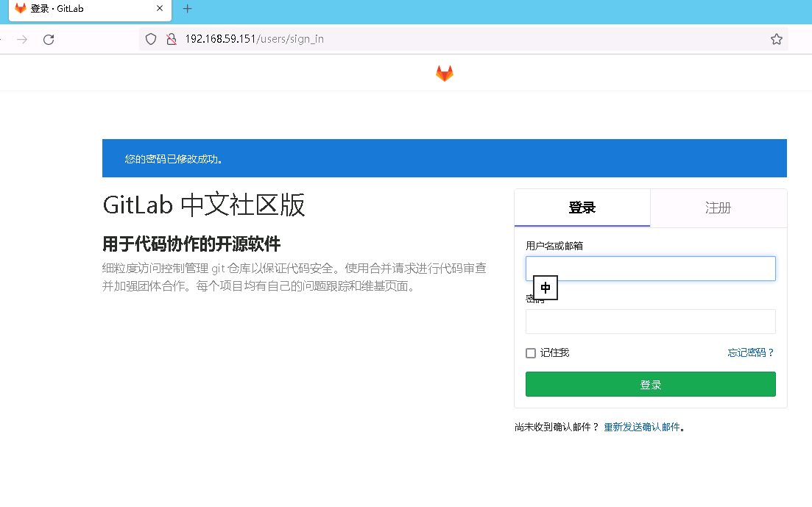Bookmark the page with the star icon
This screenshot has height=507, width=812.
[776, 38]
